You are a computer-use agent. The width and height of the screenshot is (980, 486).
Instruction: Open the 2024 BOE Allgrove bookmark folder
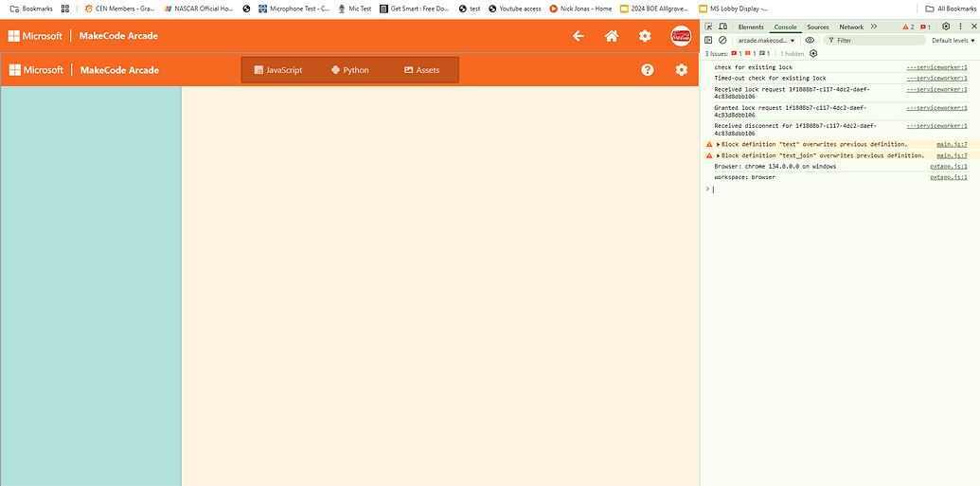[x=655, y=9]
